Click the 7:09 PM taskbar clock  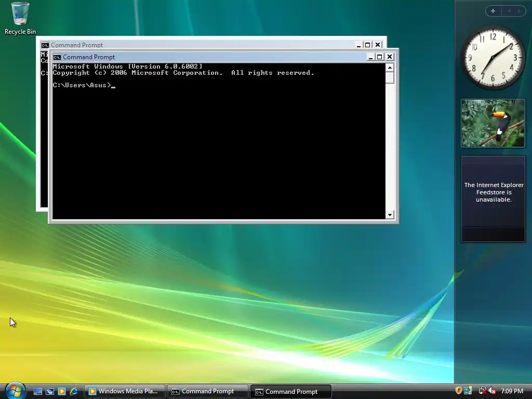[x=512, y=391]
